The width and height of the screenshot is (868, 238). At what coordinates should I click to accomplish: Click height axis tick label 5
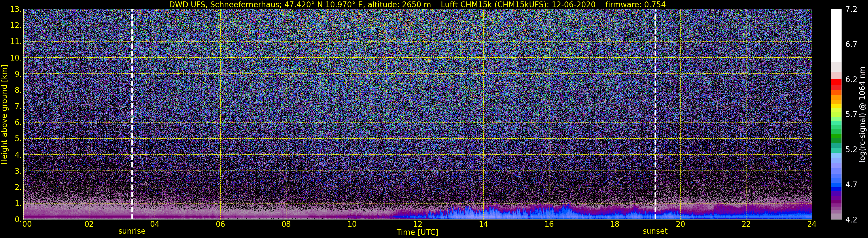coord(18,139)
